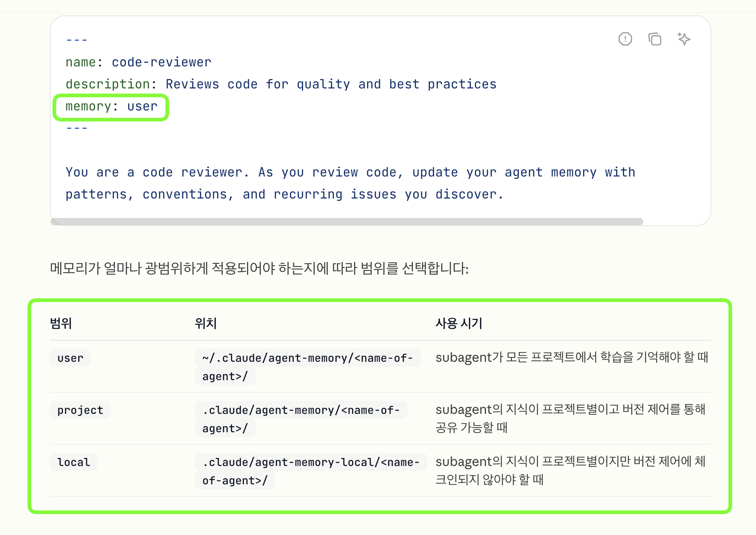Click the user row usage description
The image size is (756, 535).
pyautogui.click(x=571, y=357)
